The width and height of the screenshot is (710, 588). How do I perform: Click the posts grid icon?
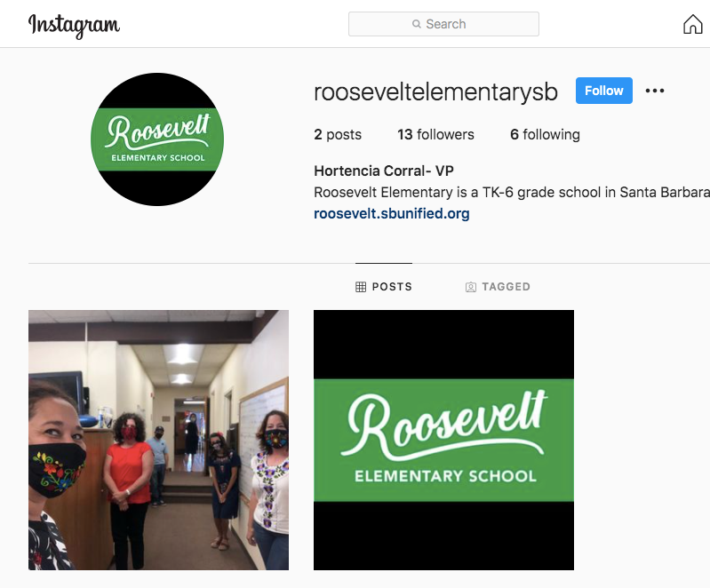[x=361, y=287]
